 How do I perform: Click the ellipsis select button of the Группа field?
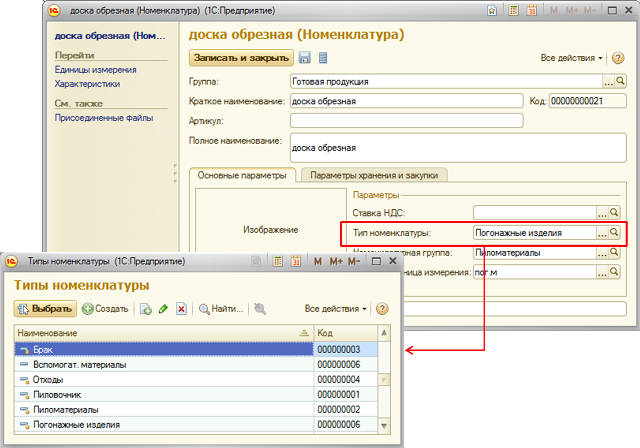point(609,81)
